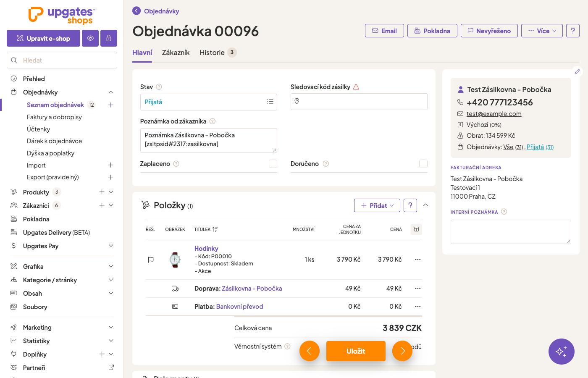Click the back arrow next to Objednávky
The width and height of the screenshot is (588, 378).
pos(136,11)
